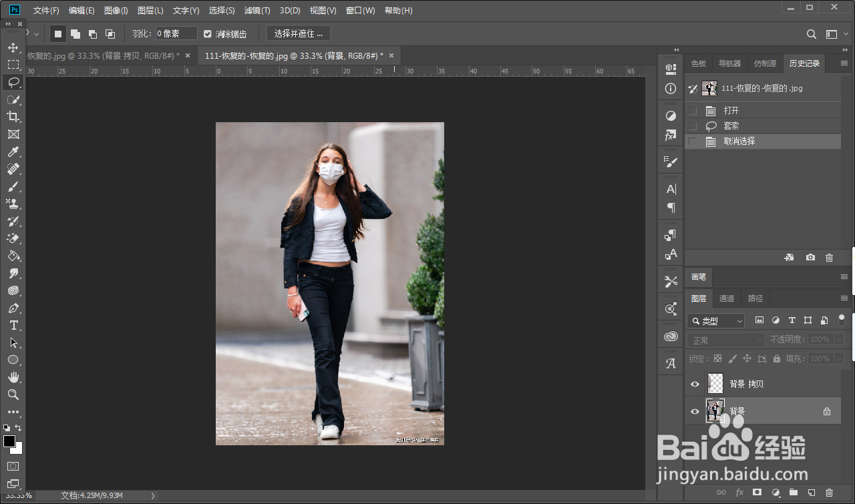This screenshot has height=504, width=855.
Task: Select the Frame tool
Action: pos(13,134)
